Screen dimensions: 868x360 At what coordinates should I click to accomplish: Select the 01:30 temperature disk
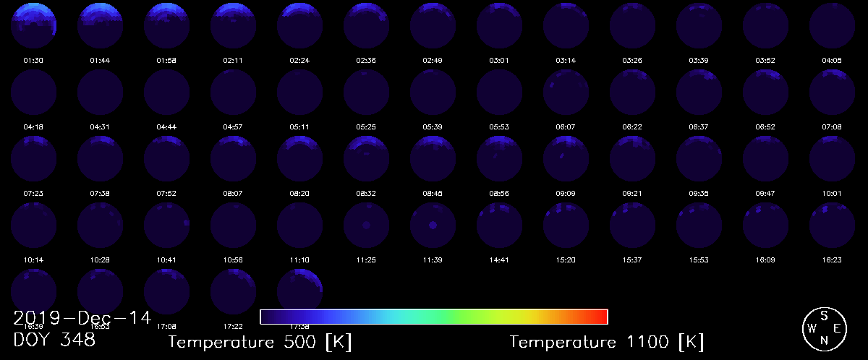point(34,25)
